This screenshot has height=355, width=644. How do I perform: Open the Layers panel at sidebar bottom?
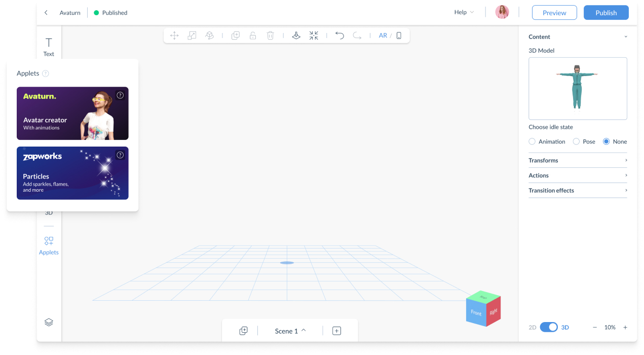click(x=49, y=322)
